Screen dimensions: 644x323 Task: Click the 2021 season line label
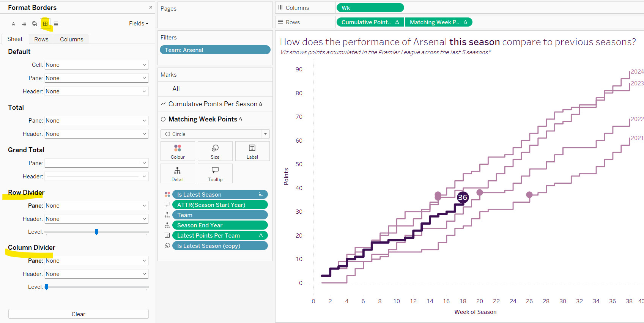[x=637, y=138]
